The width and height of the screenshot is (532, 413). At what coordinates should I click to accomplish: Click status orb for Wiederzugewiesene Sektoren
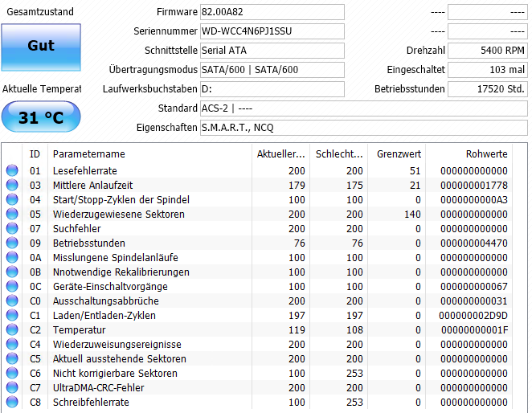pos(12,214)
